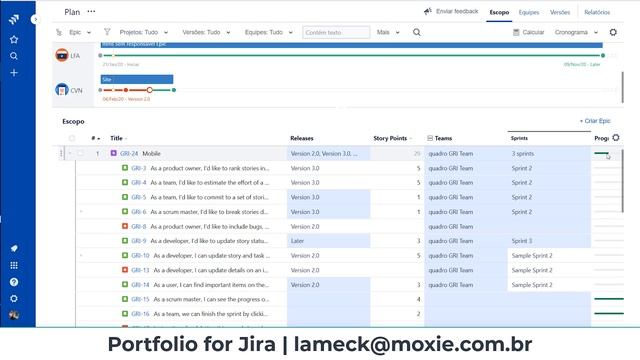Click the Contém texto search field
This screenshot has height=360, width=640.
point(336,32)
